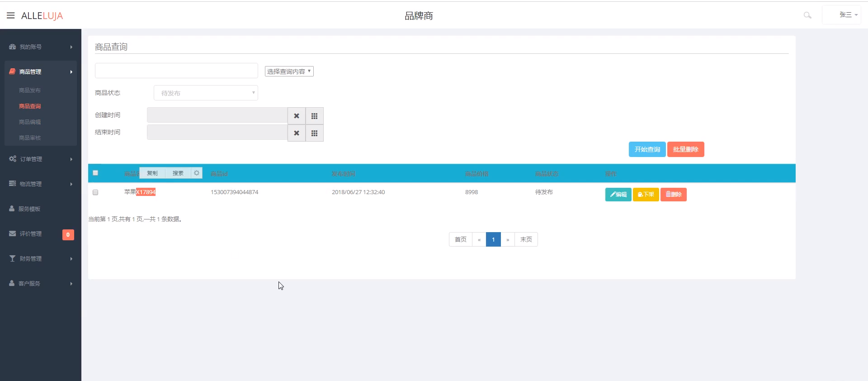
Task: Click product name 苹果X17894
Action: [x=140, y=192]
